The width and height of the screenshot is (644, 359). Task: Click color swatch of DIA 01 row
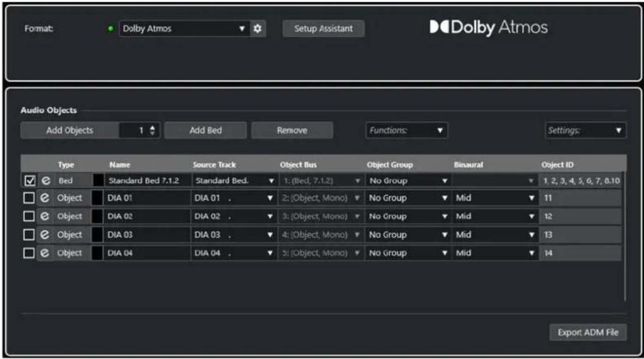click(97, 198)
